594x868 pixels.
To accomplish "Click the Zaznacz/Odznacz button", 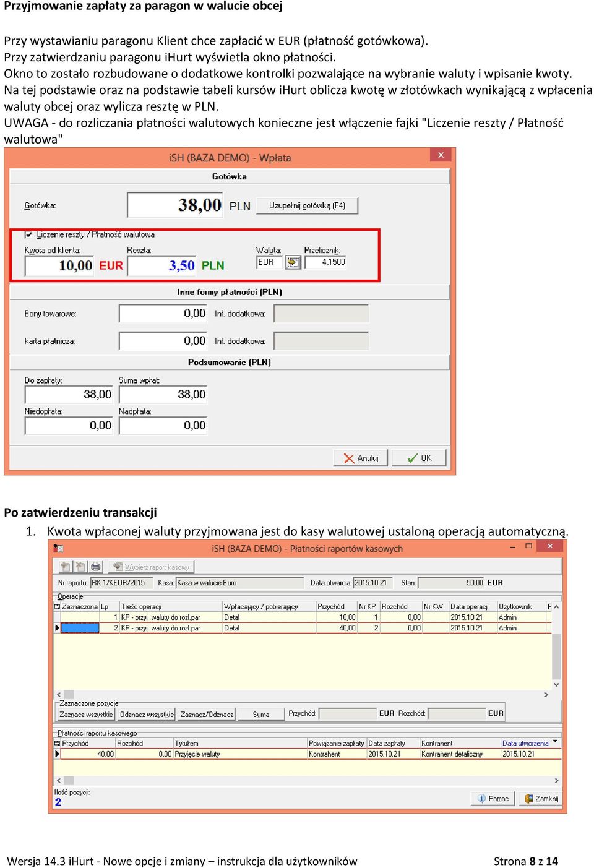I will pyautogui.click(x=207, y=714).
